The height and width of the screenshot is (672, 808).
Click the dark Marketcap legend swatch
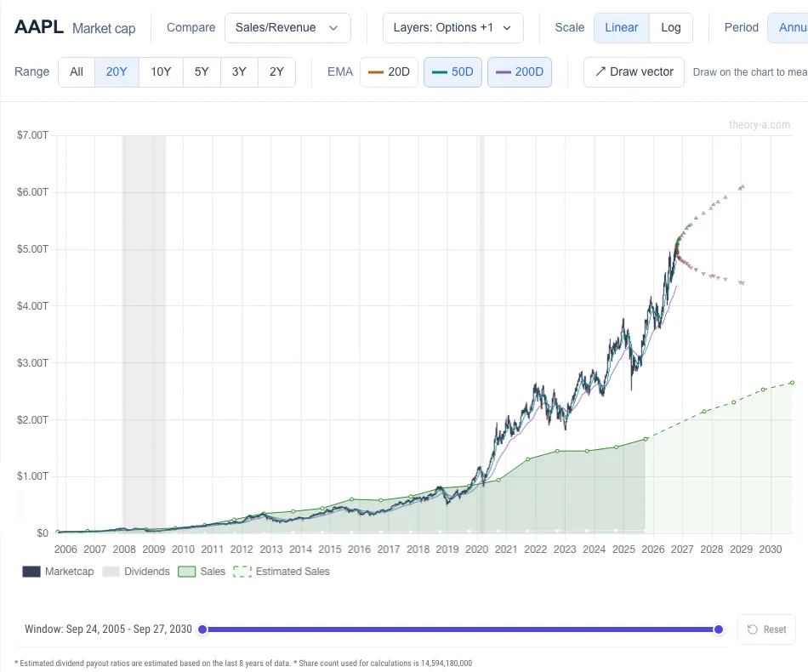tap(31, 572)
